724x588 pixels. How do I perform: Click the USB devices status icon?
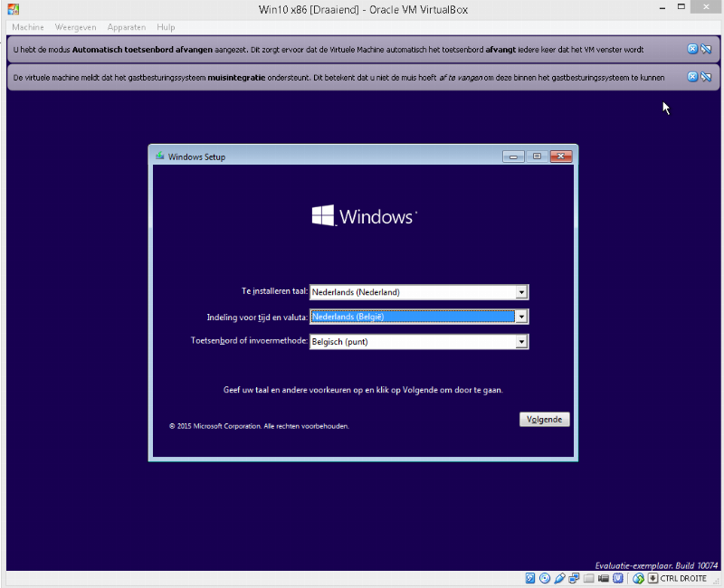click(559, 578)
